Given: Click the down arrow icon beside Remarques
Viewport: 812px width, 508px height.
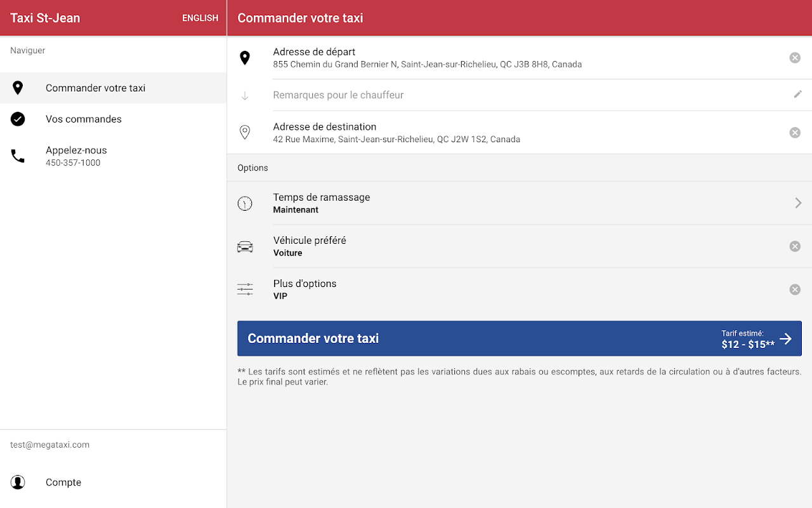Looking at the screenshot, I should click(245, 96).
